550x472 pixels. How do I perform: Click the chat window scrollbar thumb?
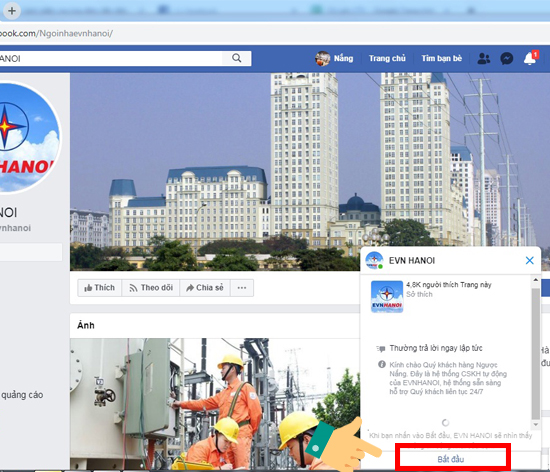(535, 353)
